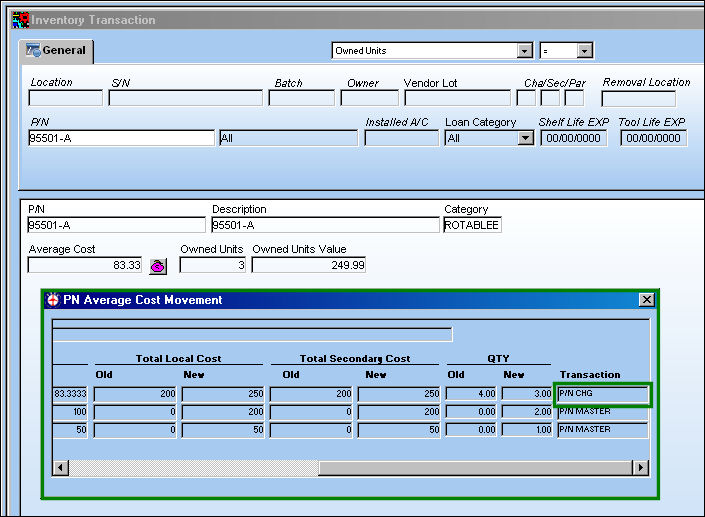Click the Installed A/C input field
The image size is (705, 517).
[x=402, y=138]
